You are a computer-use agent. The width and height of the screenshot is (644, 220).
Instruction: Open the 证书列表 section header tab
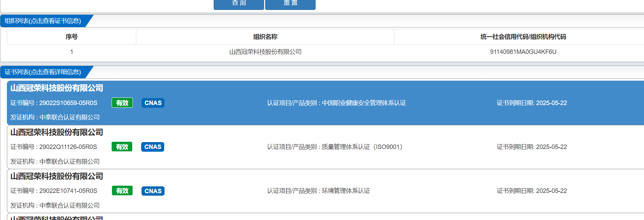point(43,72)
